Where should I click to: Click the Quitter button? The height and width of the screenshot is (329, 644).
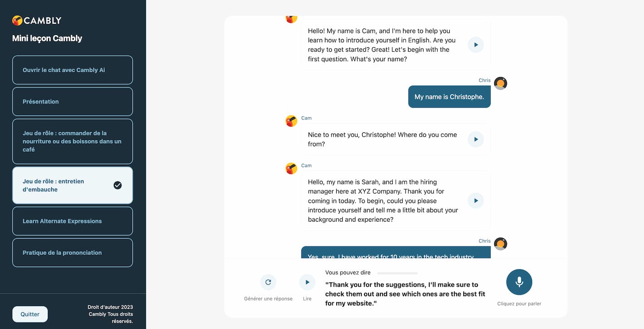coord(30,314)
